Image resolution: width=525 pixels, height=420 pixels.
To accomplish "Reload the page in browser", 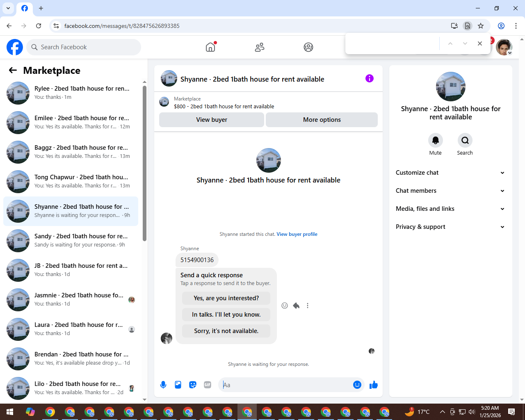I will pos(39,26).
